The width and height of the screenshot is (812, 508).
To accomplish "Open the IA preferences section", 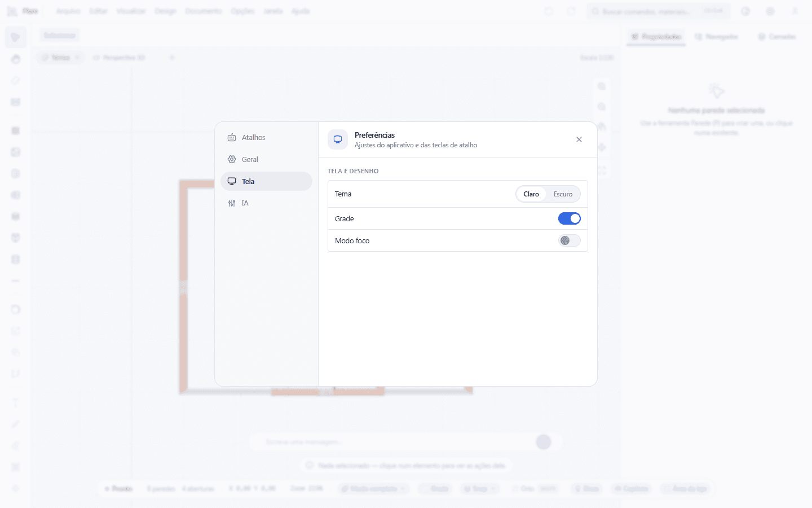I will tap(266, 203).
